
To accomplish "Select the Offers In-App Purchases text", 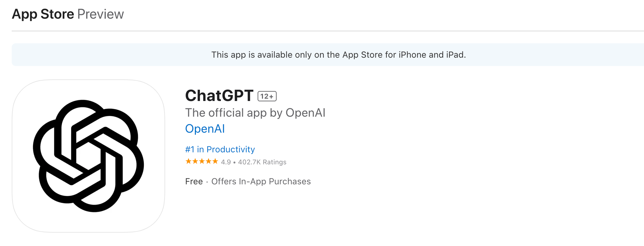I will [x=261, y=181].
